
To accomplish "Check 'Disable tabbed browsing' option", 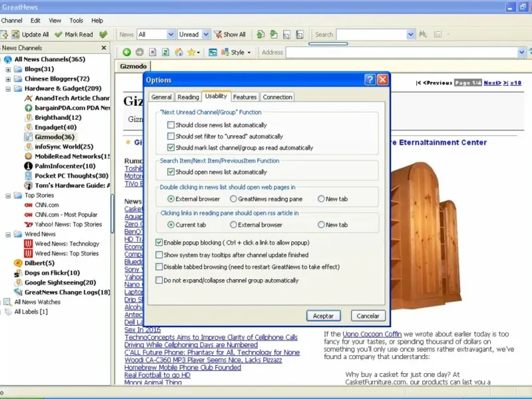I will [159, 267].
